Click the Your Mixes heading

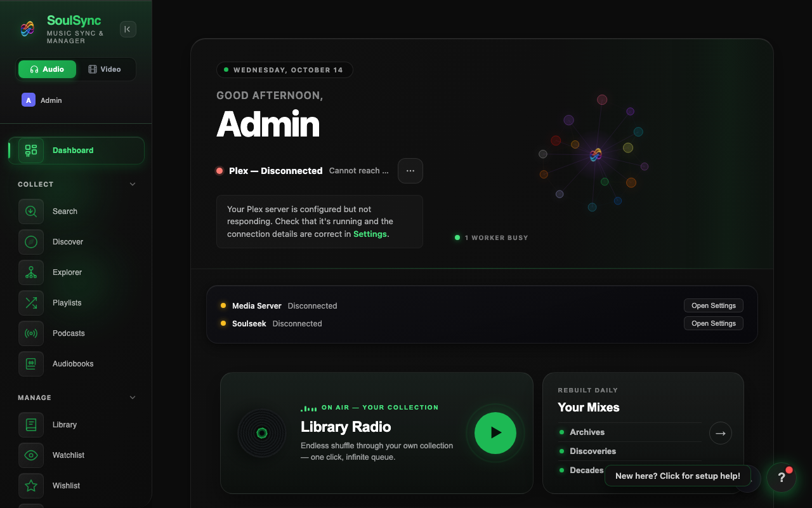coord(589,408)
